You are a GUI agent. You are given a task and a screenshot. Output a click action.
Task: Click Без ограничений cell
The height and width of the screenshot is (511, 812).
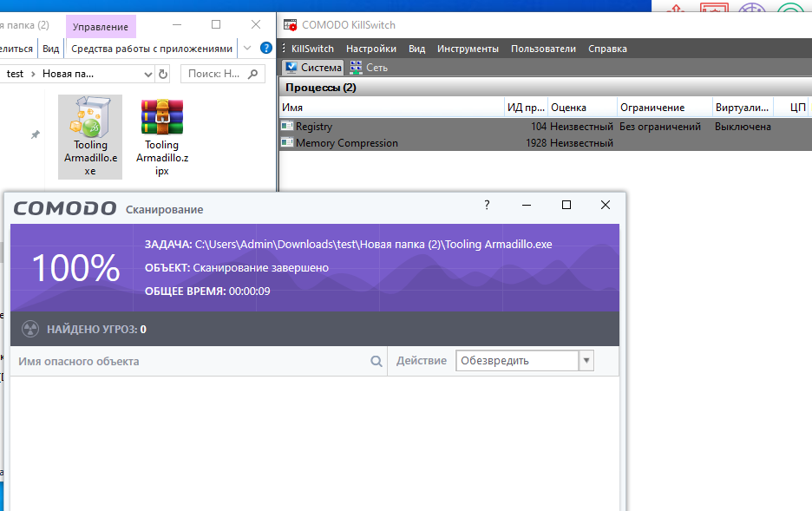(x=660, y=127)
